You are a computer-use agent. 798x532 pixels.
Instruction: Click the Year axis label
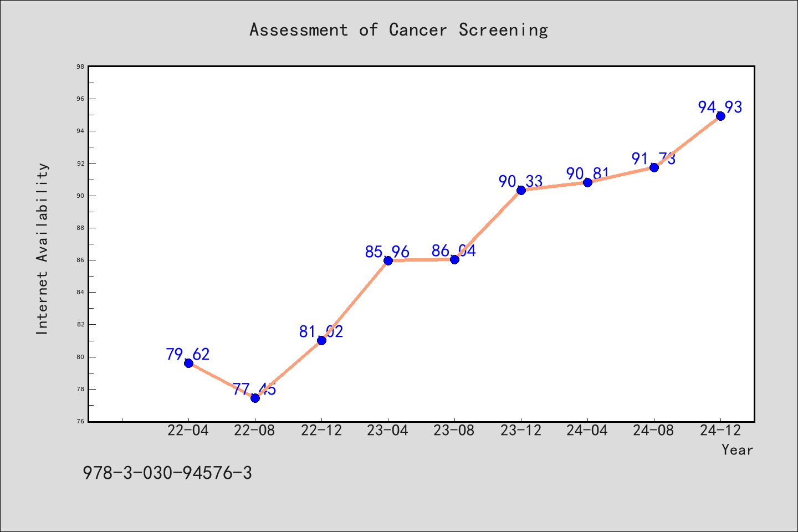pyautogui.click(x=737, y=449)
